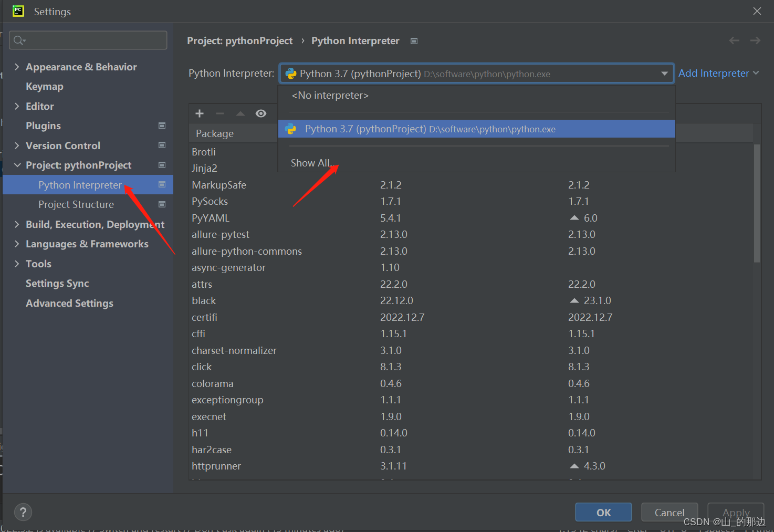Click the Package column header
The height and width of the screenshot is (532, 774).
coord(215,133)
